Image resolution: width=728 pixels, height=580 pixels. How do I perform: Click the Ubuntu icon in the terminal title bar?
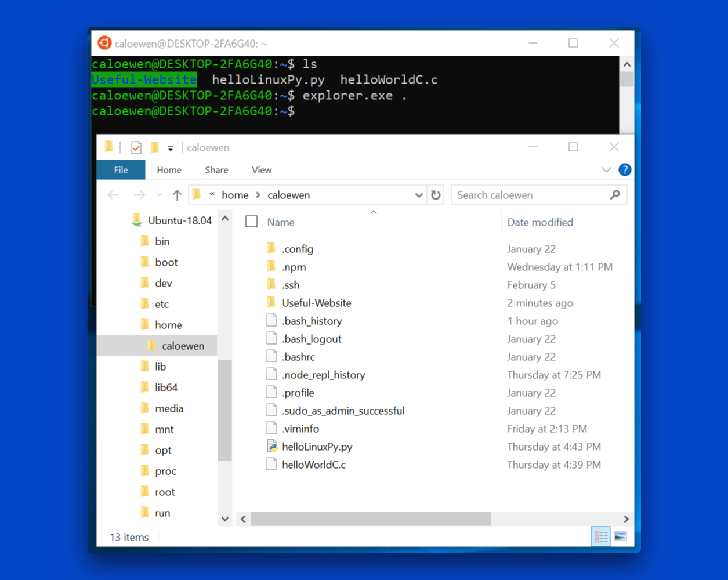click(104, 43)
